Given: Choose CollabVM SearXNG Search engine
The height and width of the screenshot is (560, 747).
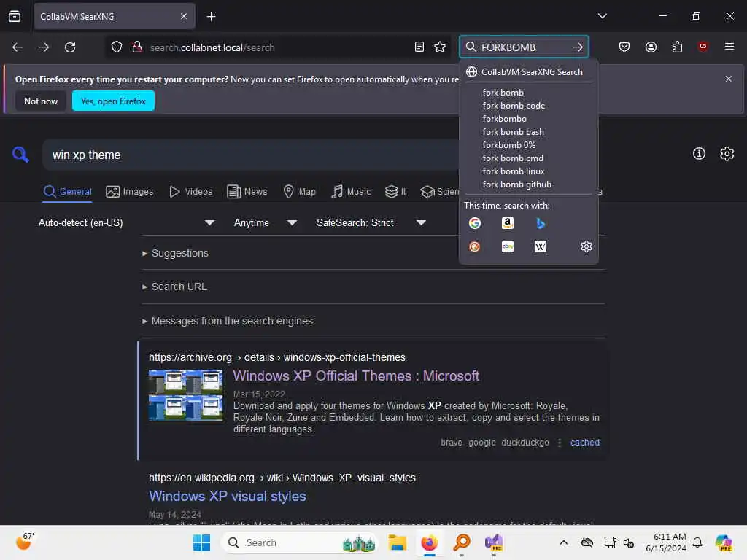Looking at the screenshot, I should pos(528,72).
